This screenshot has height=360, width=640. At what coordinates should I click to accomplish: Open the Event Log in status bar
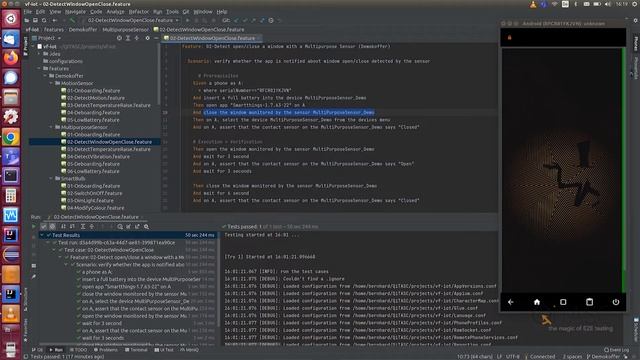[x=616, y=350]
